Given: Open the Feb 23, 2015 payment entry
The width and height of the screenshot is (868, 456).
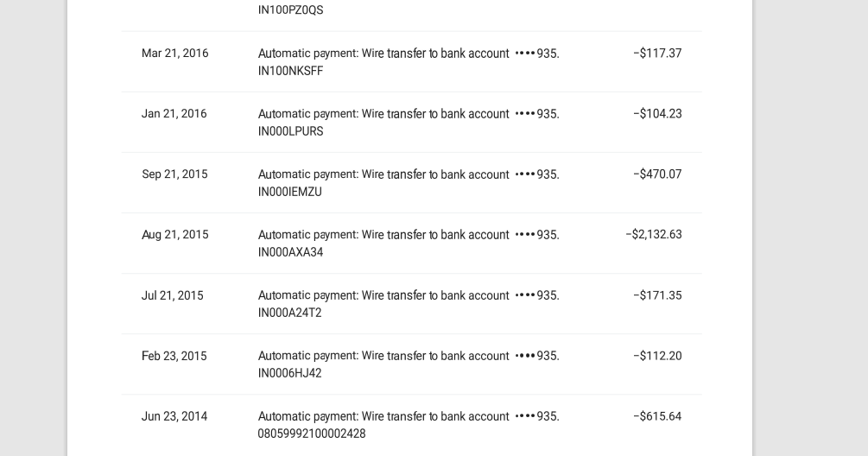Looking at the screenshot, I should [x=411, y=364].
